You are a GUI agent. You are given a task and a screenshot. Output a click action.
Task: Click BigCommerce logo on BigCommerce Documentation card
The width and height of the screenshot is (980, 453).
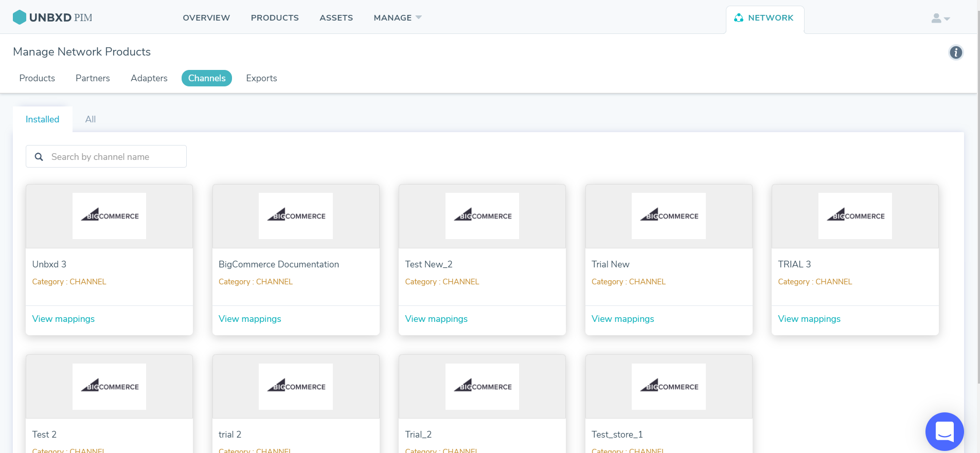pyautogui.click(x=296, y=216)
